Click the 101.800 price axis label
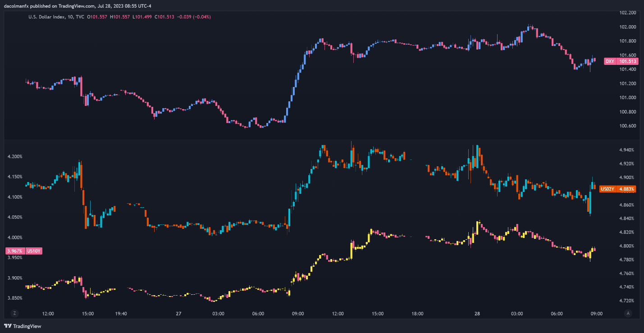Screen dimensions: 644x333 coord(628,41)
